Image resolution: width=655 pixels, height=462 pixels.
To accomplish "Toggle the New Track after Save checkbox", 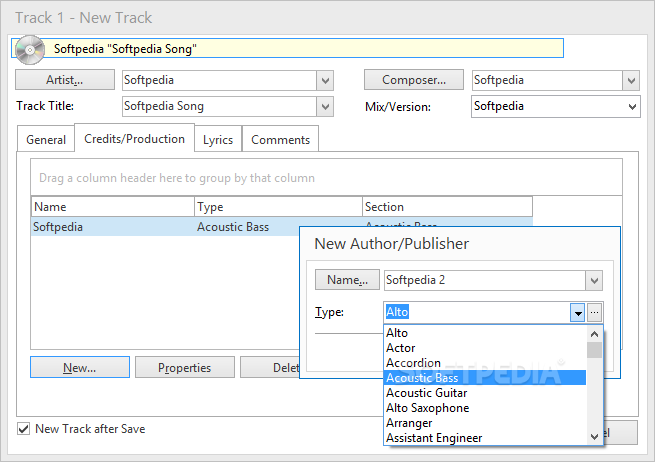I will (x=23, y=429).
